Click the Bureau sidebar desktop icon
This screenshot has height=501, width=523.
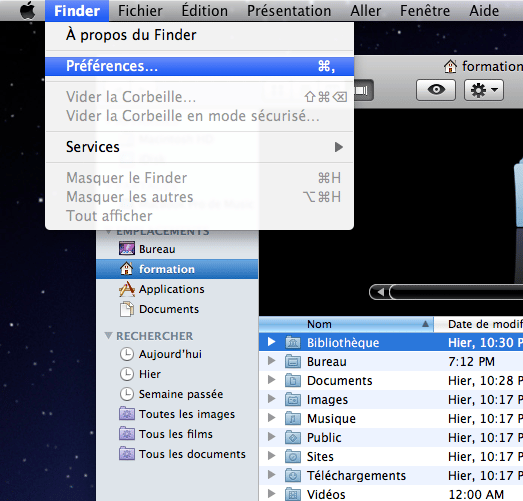pos(127,249)
